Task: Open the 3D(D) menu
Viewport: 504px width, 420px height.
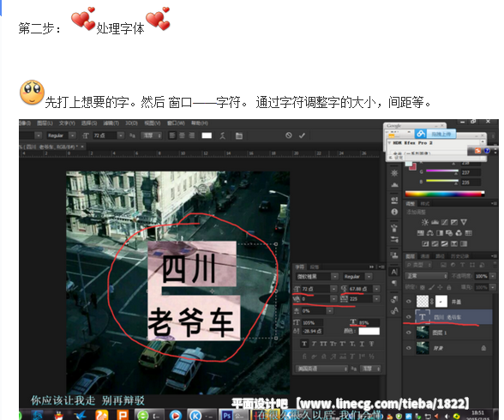Action: click(131, 123)
